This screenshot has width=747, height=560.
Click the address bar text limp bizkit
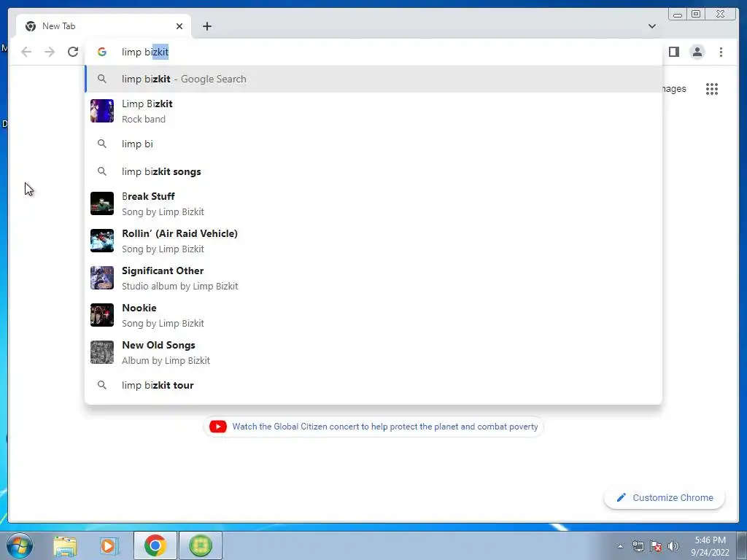145,52
